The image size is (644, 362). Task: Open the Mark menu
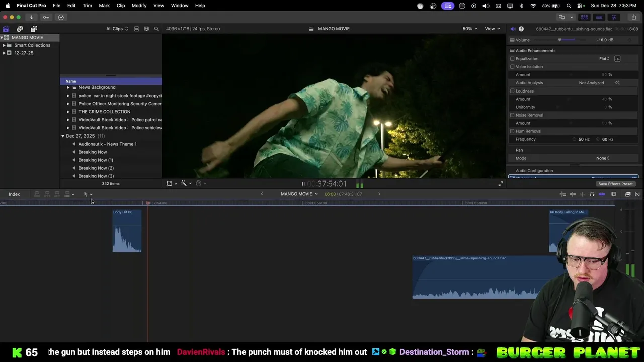click(x=104, y=6)
